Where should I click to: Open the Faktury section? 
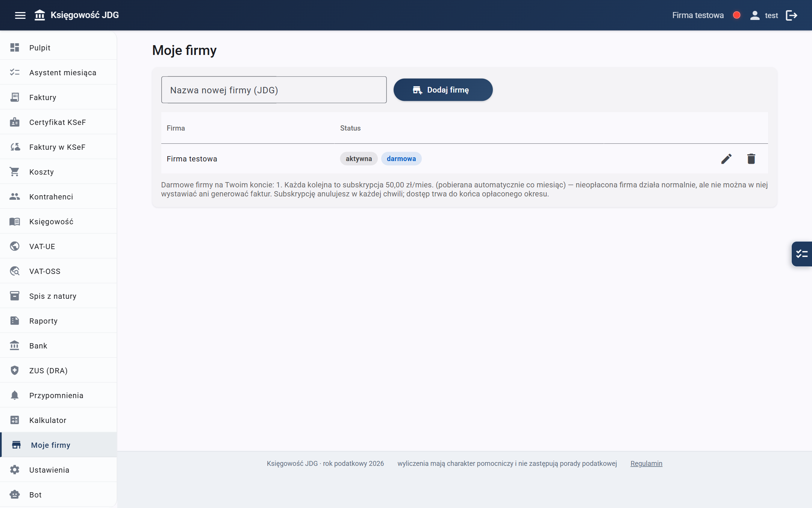(x=59, y=97)
